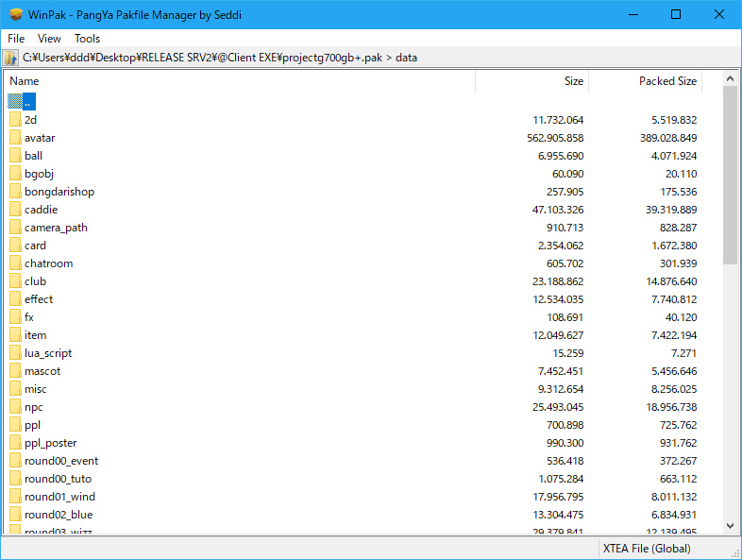
Task: Open the View menu
Action: tap(49, 39)
